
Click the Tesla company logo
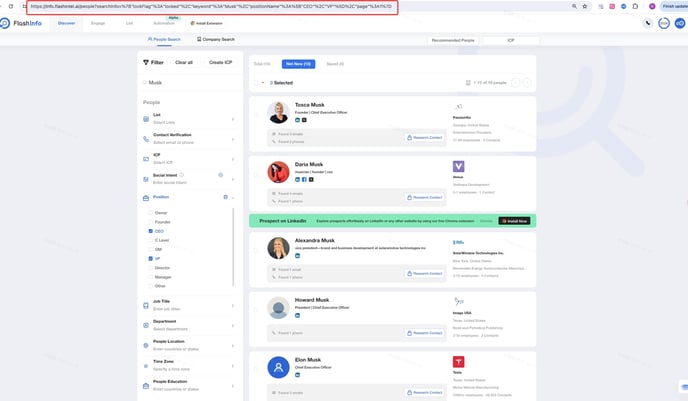click(459, 362)
